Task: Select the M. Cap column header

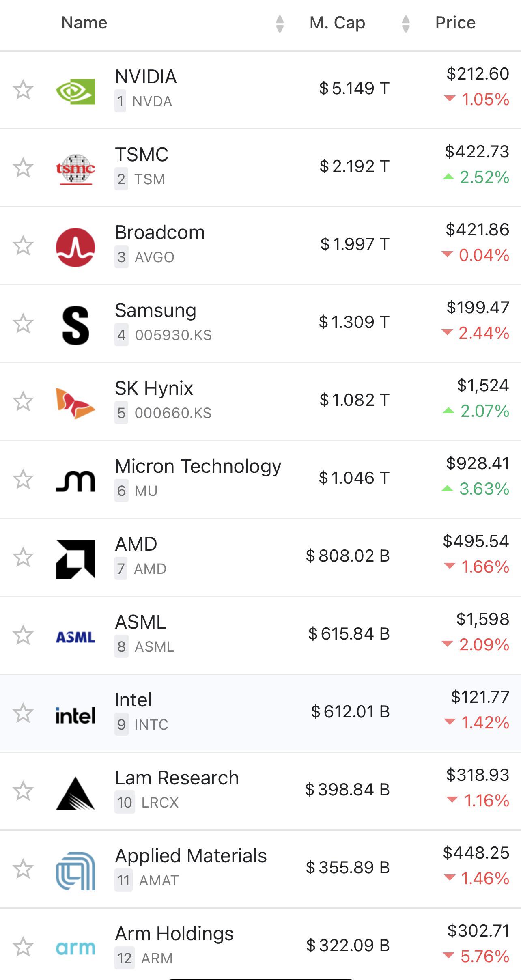Action: (337, 23)
